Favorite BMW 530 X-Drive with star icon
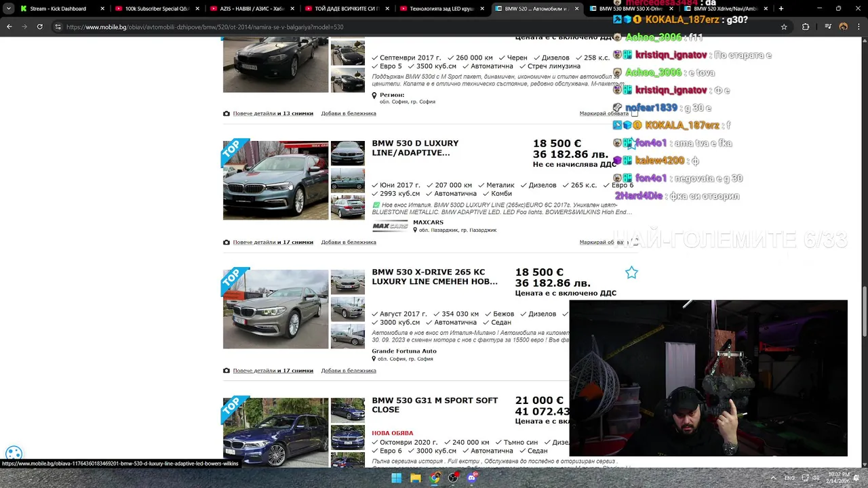Viewport: 868px width, 488px height. coord(631,272)
